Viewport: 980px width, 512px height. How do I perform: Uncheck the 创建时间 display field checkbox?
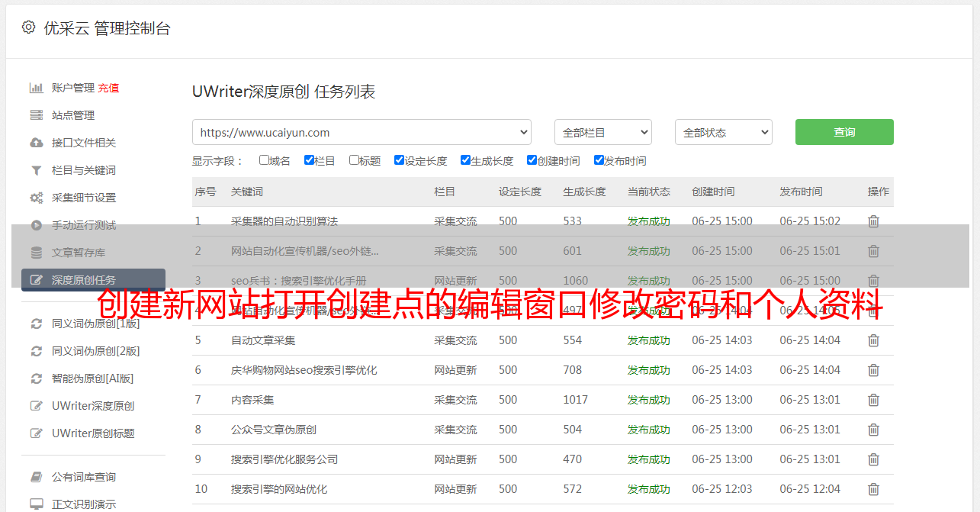[532, 160]
